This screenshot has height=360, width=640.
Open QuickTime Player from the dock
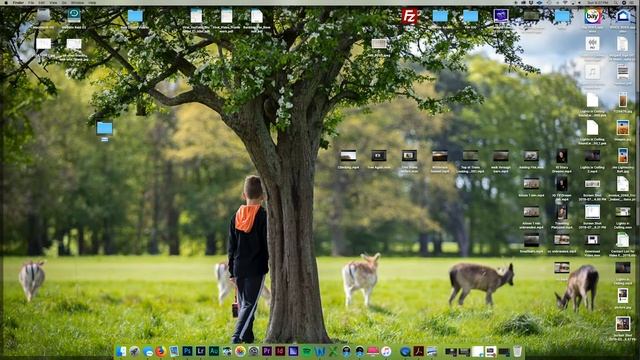point(405,351)
